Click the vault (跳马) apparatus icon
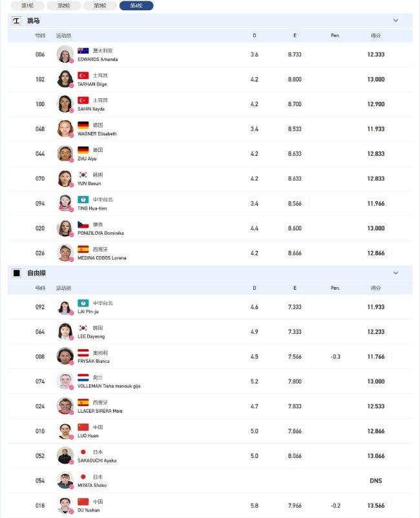The image size is (420, 518). pyautogui.click(x=17, y=21)
